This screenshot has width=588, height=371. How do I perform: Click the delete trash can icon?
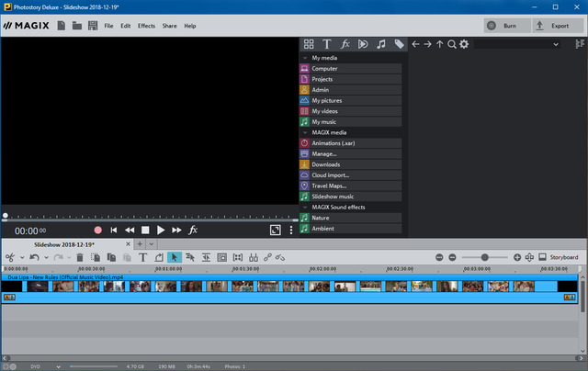tap(80, 258)
